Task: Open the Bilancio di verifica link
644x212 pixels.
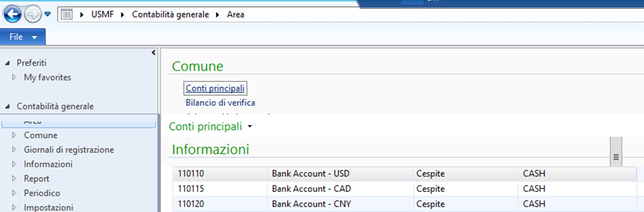Action: click(x=220, y=103)
